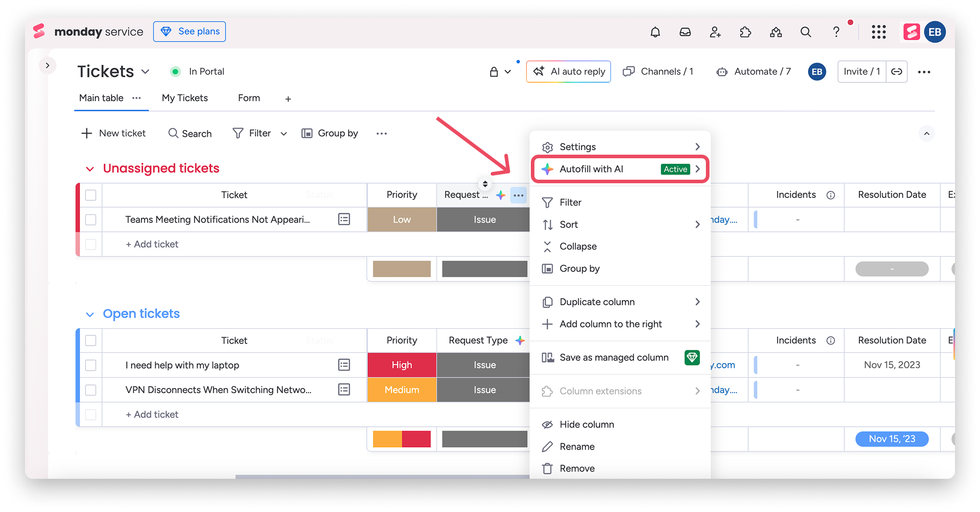Click the invite members person icon
Image resolution: width=980 pixels, height=512 pixels.
click(715, 32)
